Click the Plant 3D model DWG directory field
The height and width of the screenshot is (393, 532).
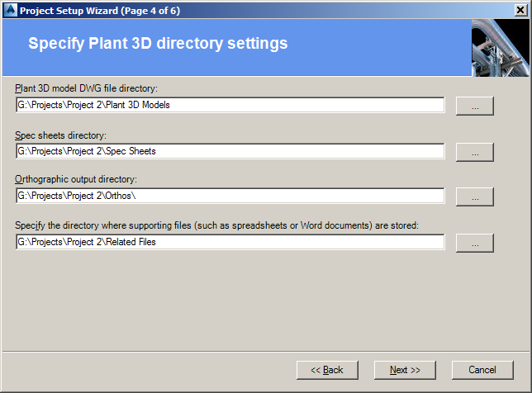[x=230, y=106]
